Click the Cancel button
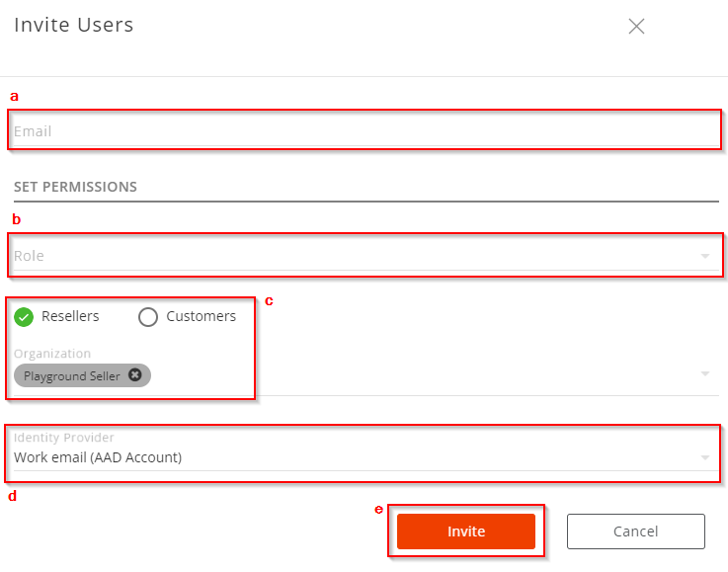728x572 pixels. point(635,531)
